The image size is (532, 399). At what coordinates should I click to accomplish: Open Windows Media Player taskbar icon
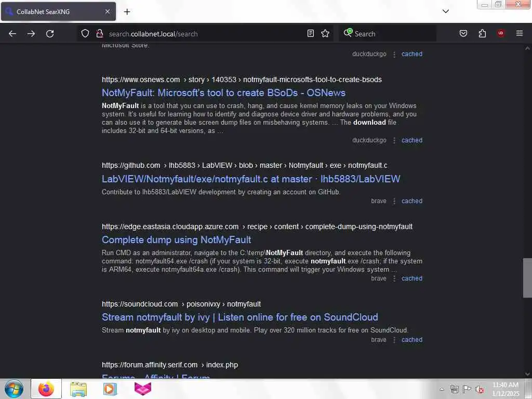[110, 389]
